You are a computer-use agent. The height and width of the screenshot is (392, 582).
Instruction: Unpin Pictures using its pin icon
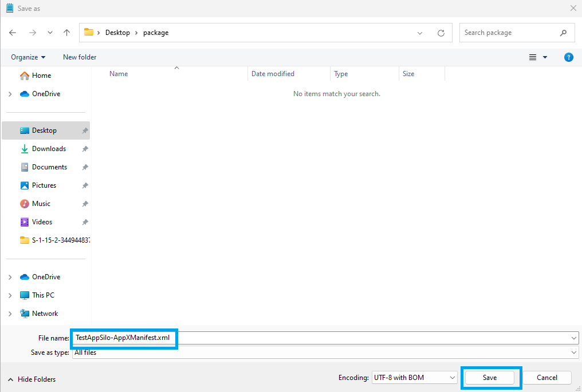[85, 185]
